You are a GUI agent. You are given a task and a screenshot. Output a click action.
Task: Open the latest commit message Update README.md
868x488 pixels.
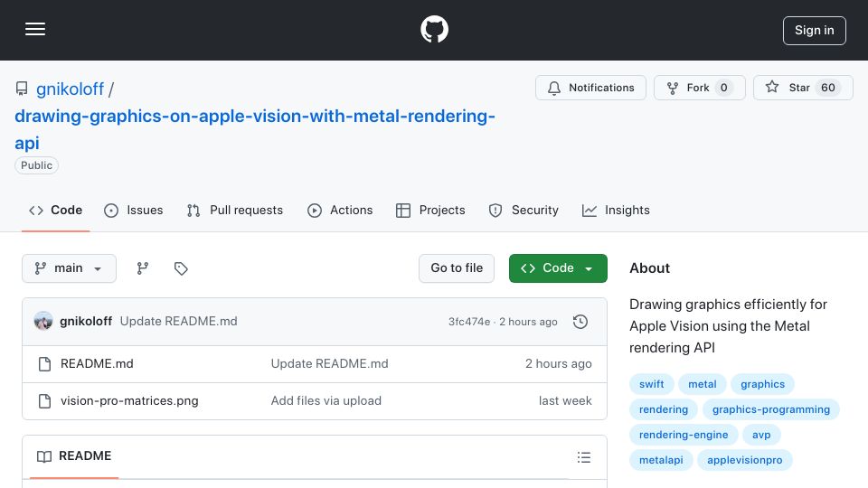pyautogui.click(x=178, y=322)
